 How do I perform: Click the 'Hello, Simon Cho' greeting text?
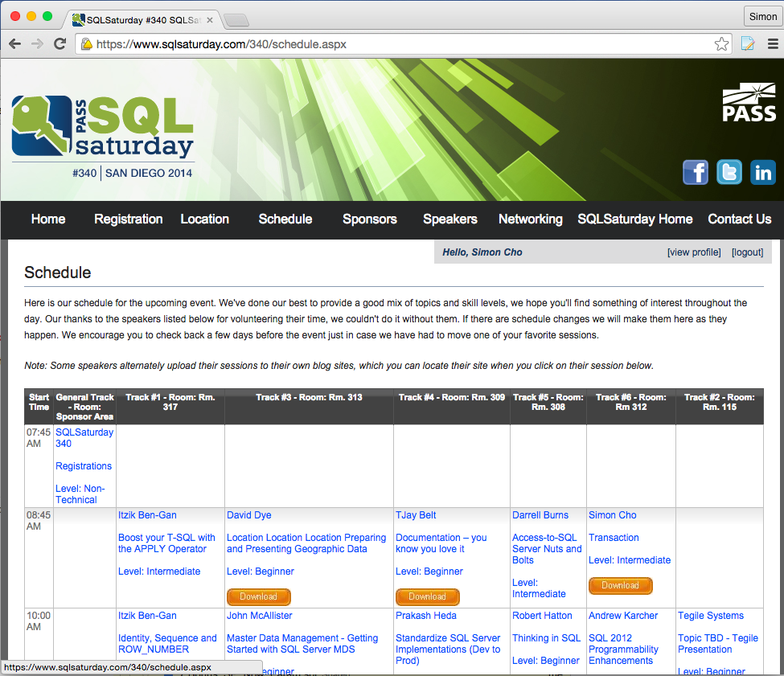[482, 252]
